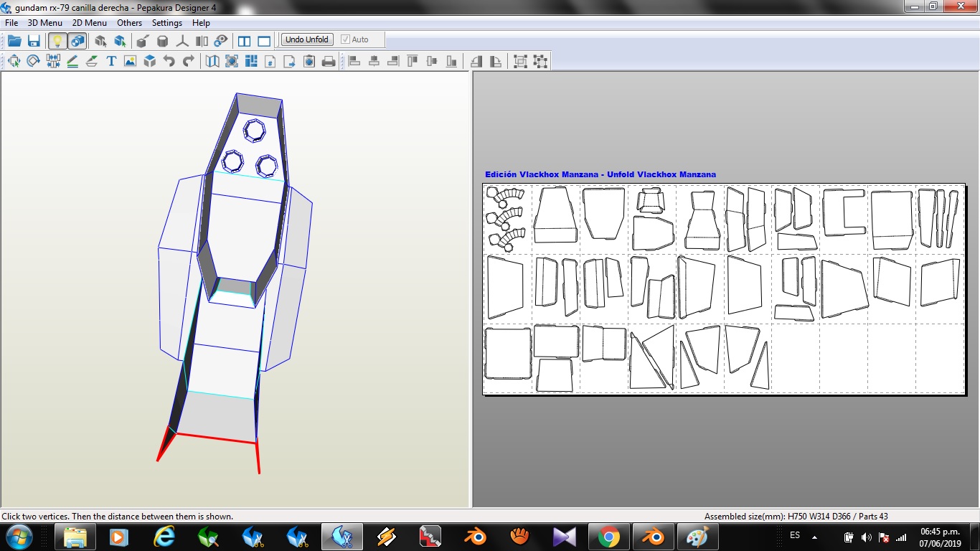
Task: Open Google Chrome from the taskbar
Action: pos(608,537)
